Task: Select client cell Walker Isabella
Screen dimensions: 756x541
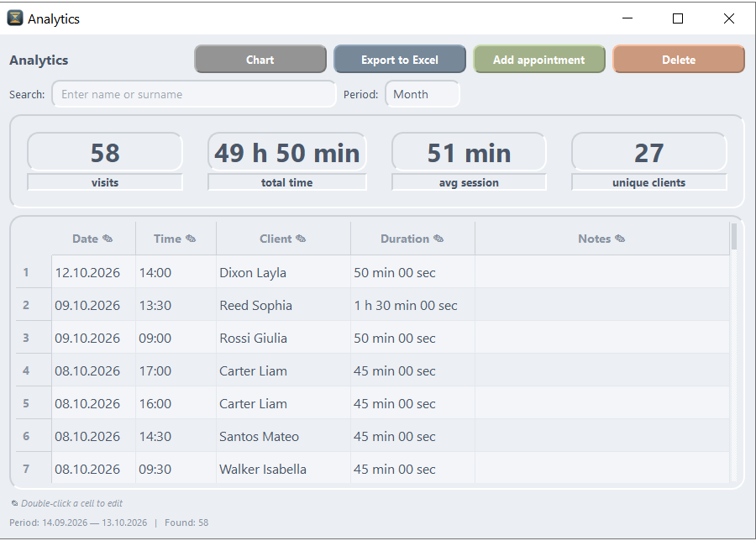Action: click(x=284, y=468)
